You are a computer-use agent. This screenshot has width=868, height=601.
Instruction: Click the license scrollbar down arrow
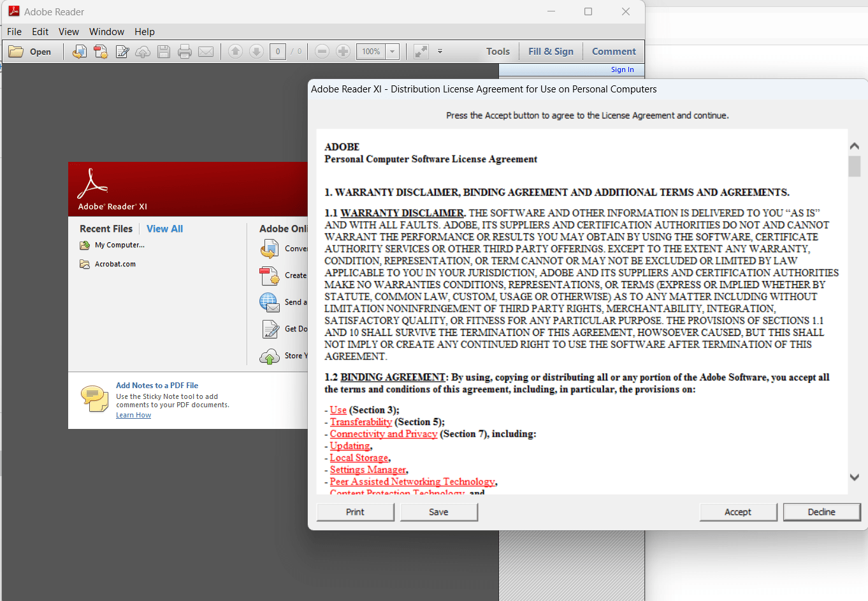tap(855, 477)
